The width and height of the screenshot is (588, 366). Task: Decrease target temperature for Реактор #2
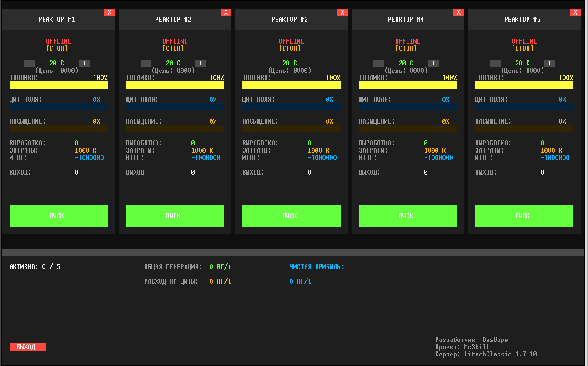[146, 63]
